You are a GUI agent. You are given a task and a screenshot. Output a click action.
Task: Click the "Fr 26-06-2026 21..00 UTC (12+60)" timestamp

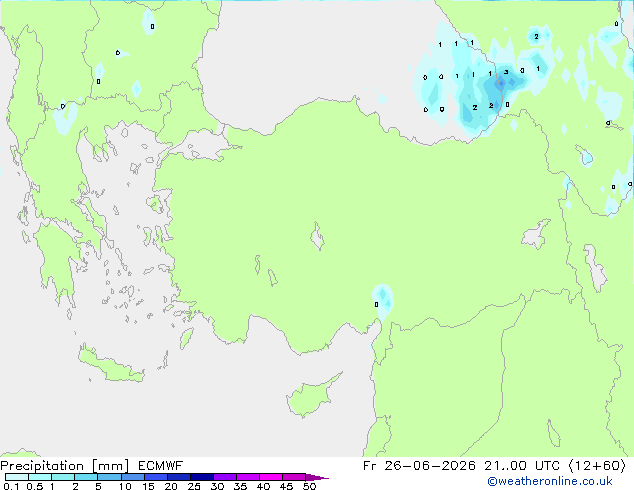494,466
